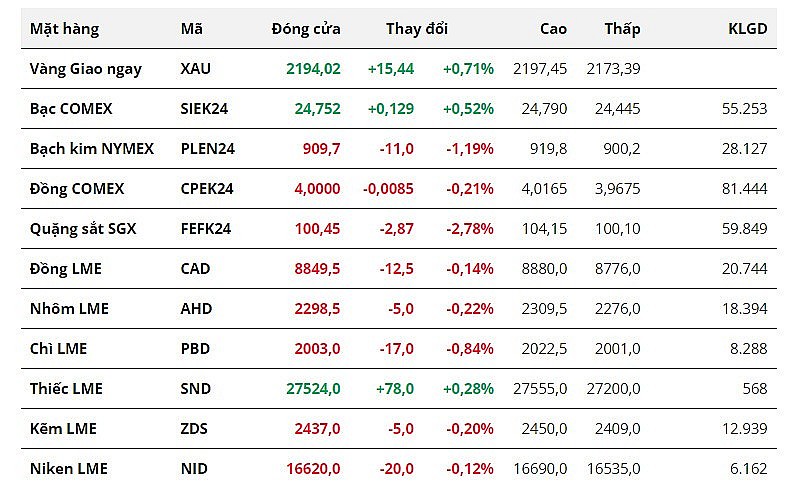Viewport: 791px width, 486px height.
Task: Click the PBD ticker code
Action: [196, 349]
